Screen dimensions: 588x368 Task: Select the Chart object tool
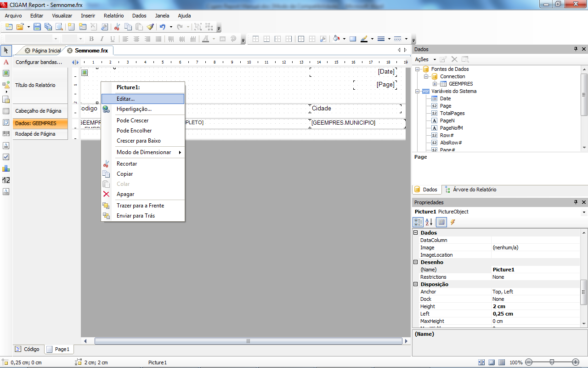tap(6, 168)
